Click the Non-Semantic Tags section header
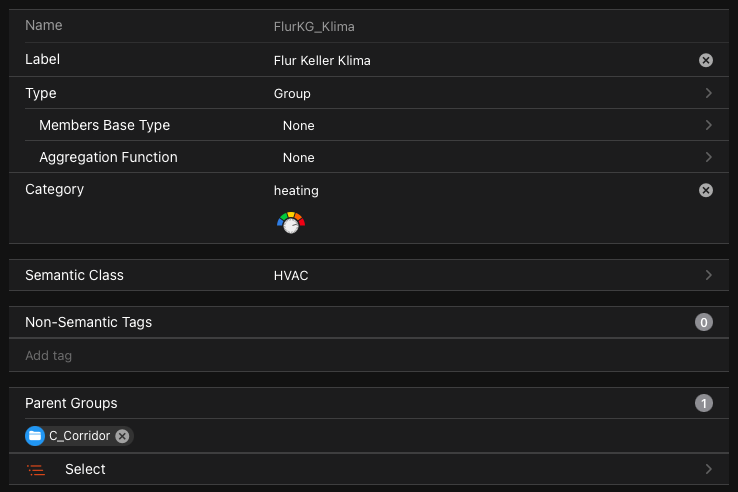This screenshot has width=738, height=492. click(88, 322)
